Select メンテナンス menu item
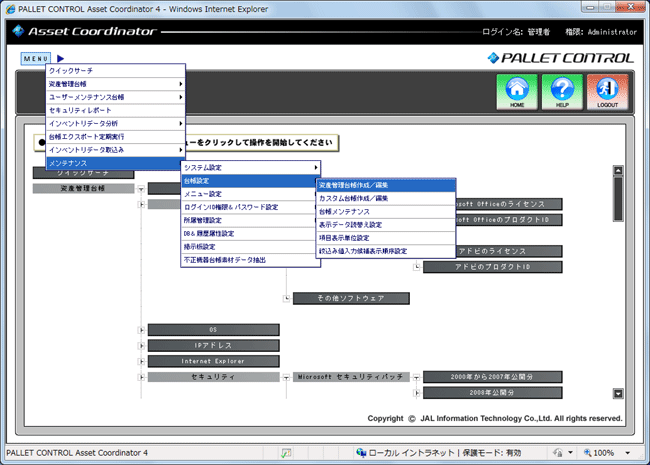650x465 pixels. click(115, 163)
